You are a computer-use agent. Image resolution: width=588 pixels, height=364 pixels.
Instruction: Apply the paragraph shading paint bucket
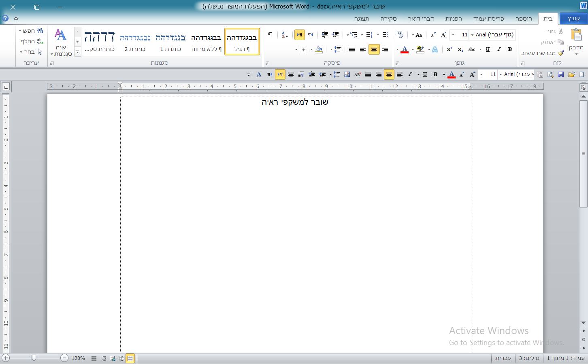click(x=319, y=49)
